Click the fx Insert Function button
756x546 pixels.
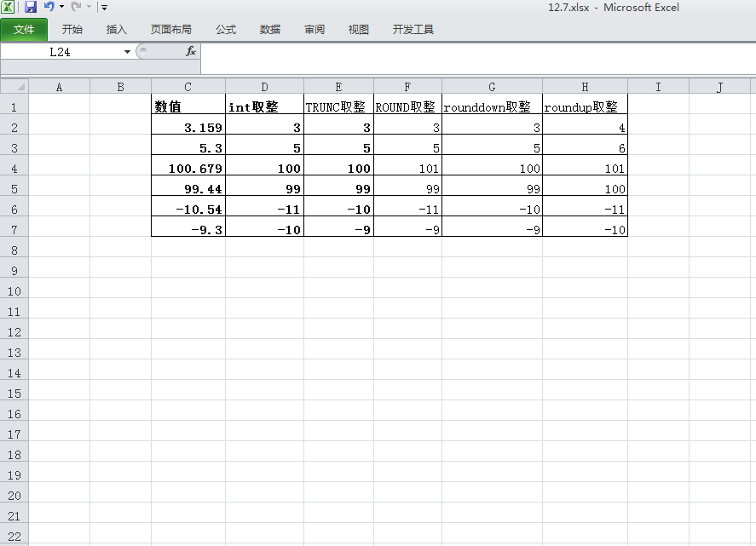191,51
